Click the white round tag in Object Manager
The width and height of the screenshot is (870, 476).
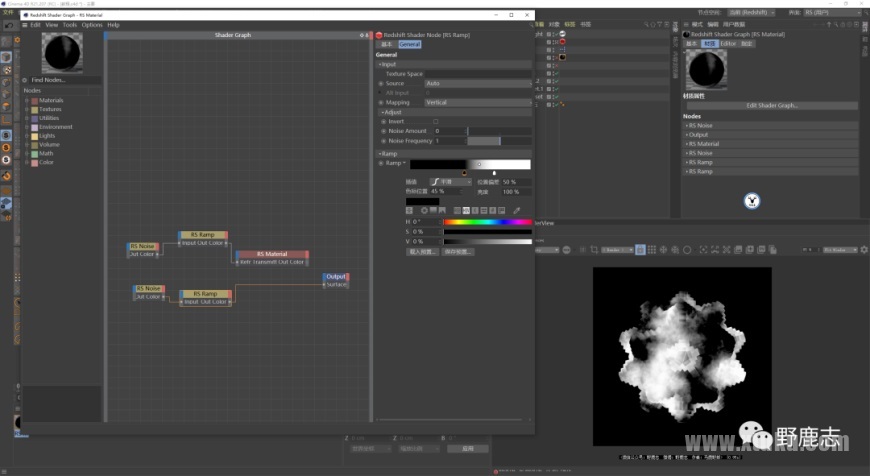(x=562, y=34)
